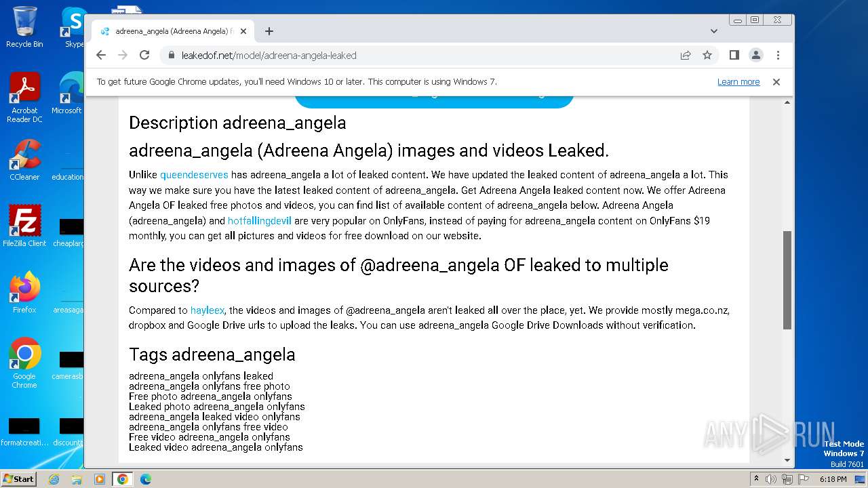This screenshot has height=488, width=868.
Task: Click the page vertical scrollbar thumb
Action: coord(787,279)
